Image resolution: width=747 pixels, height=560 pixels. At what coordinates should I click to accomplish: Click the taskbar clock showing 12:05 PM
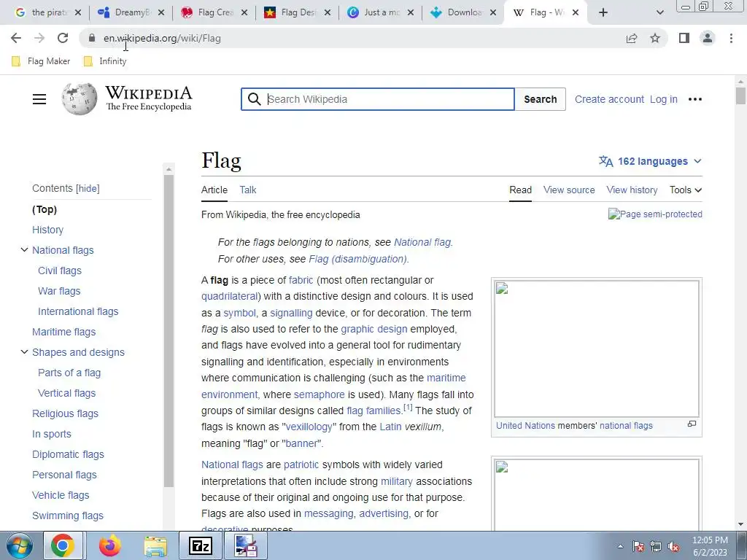(710, 540)
